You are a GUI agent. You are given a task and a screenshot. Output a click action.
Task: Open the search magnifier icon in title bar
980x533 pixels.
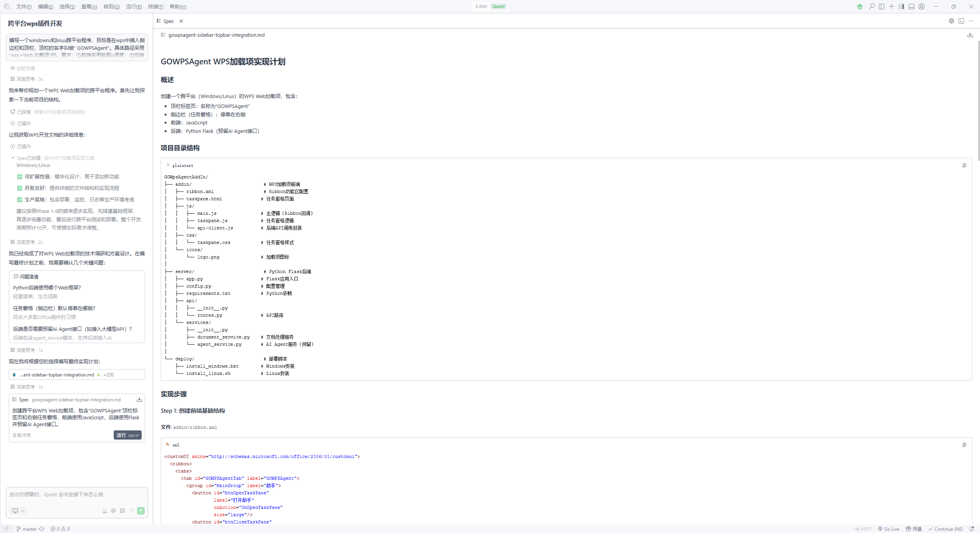click(872, 7)
